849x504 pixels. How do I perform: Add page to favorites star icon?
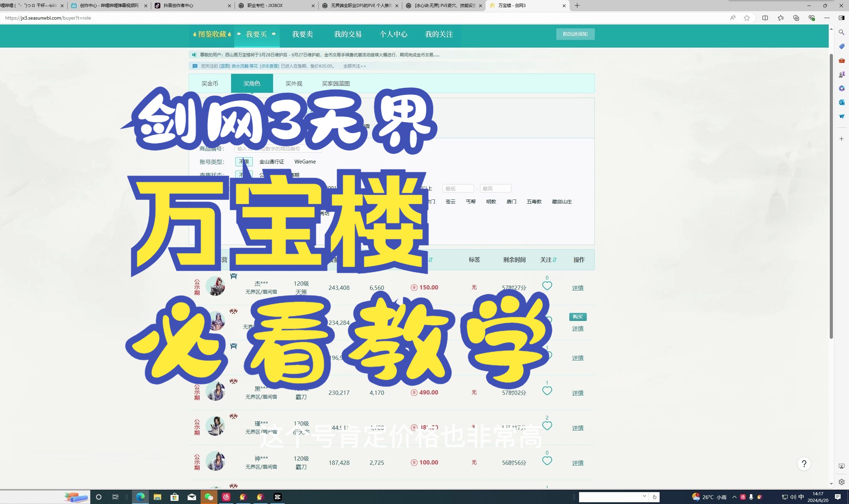[x=747, y=18]
